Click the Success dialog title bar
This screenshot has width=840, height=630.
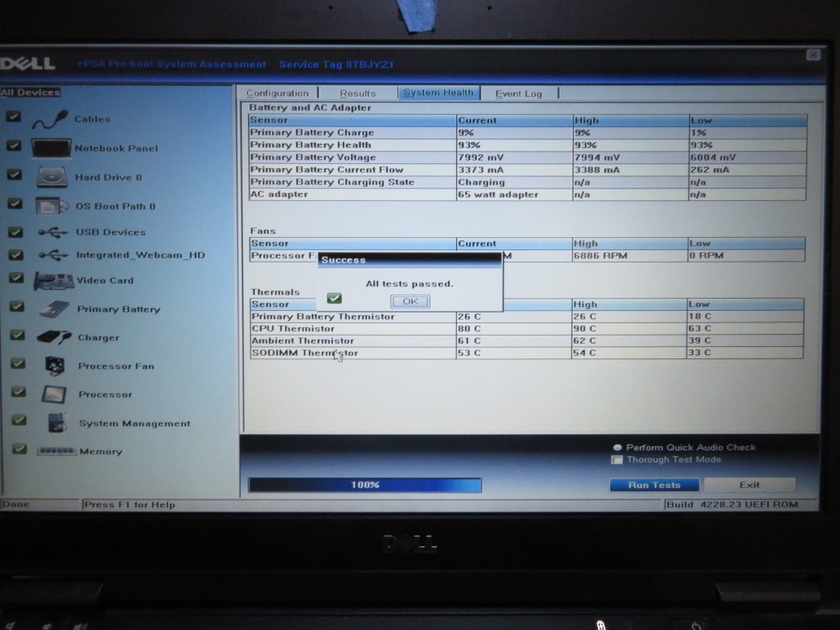[410, 260]
